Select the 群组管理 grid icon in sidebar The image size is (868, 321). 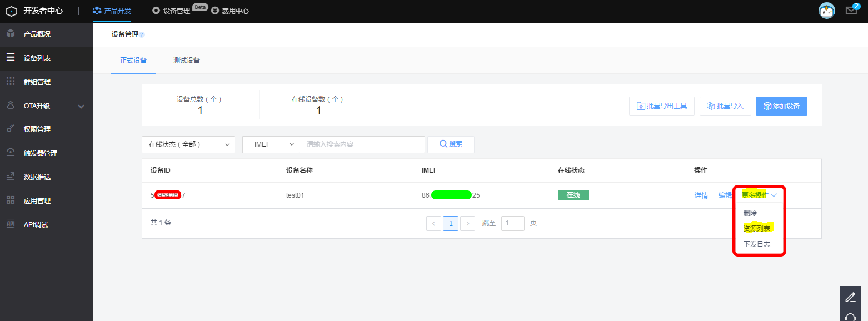10,81
